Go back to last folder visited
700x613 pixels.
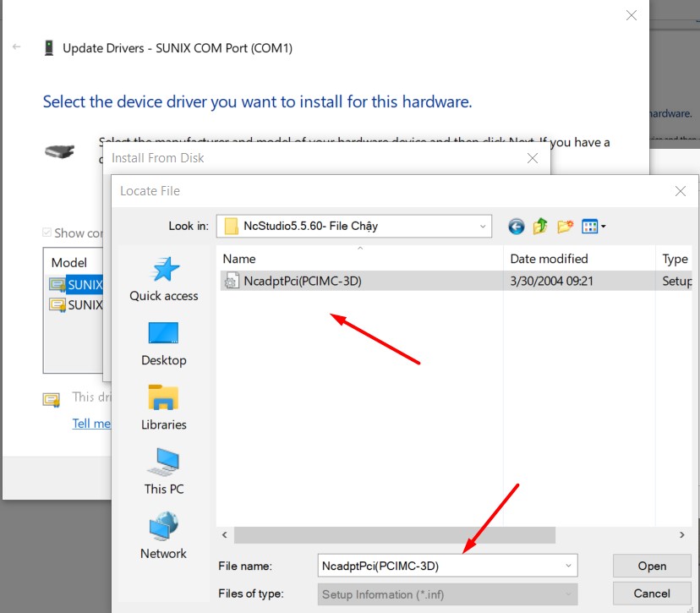tap(516, 227)
